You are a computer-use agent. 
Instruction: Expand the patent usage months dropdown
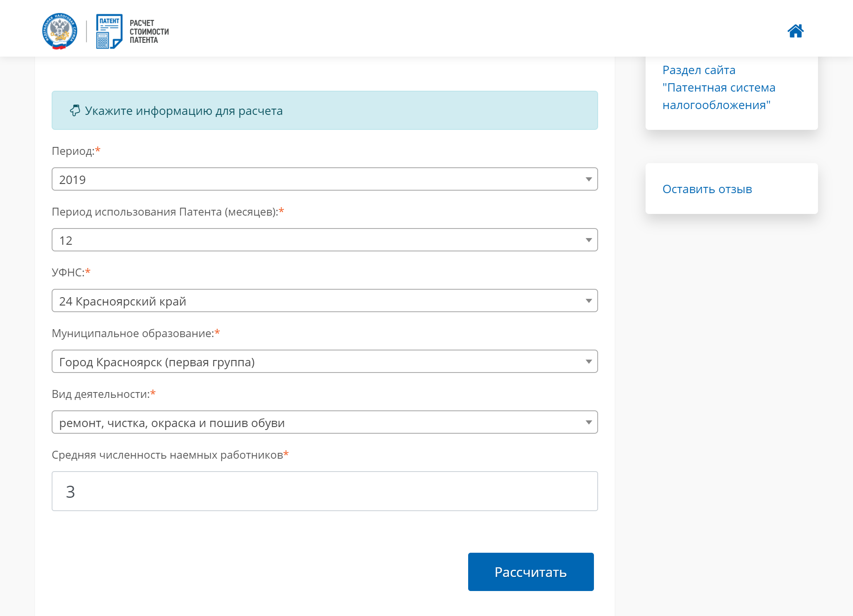[x=325, y=240]
